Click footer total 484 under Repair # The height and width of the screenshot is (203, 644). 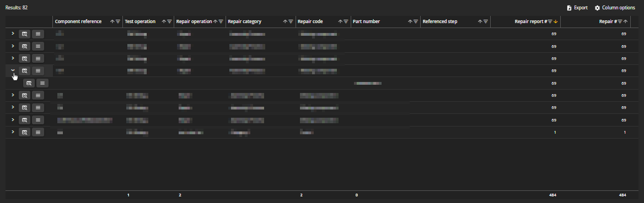pyautogui.click(x=622, y=195)
